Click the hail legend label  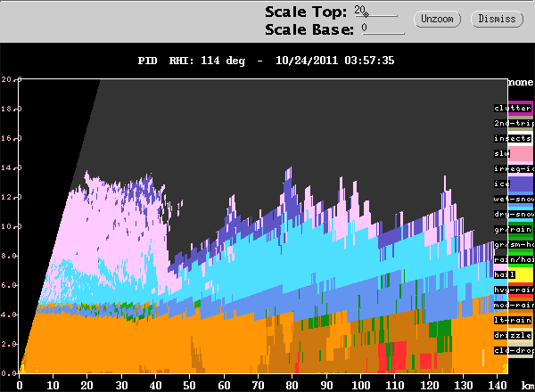(x=506, y=274)
